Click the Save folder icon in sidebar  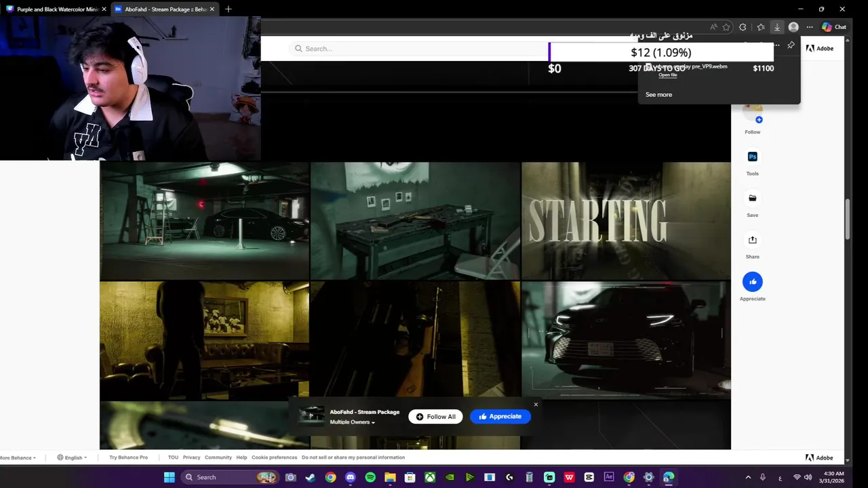point(752,198)
